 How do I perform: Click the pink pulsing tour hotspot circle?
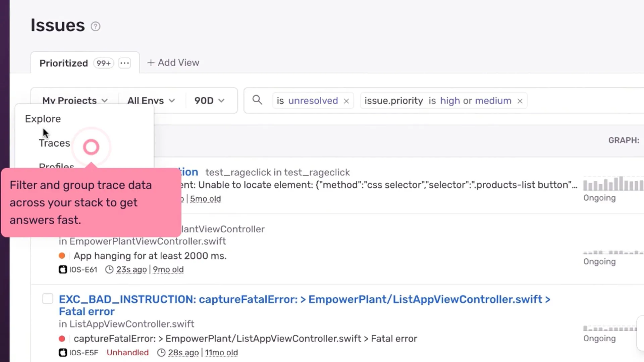point(91,147)
